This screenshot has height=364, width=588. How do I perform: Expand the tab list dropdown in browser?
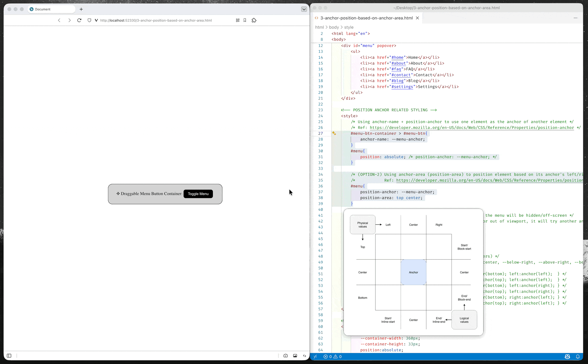[304, 9]
